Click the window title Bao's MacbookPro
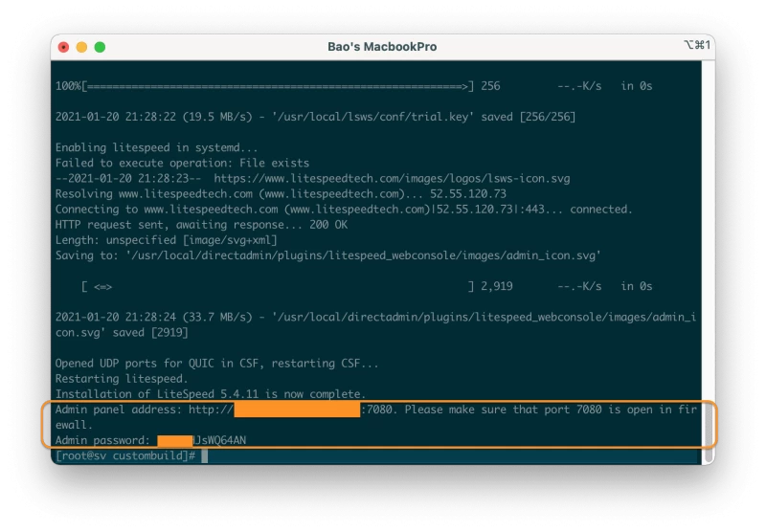This screenshot has height=532, width=766. click(382, 47)
